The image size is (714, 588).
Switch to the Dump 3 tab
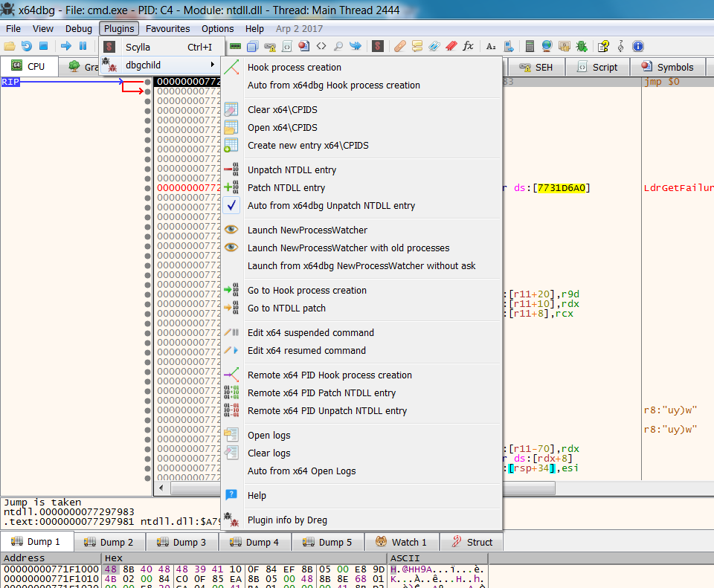(x=182, y=543)
